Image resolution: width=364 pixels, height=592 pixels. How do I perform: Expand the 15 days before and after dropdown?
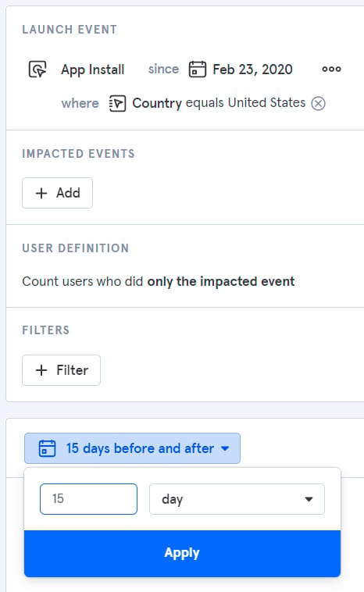(x=132, y=448)
